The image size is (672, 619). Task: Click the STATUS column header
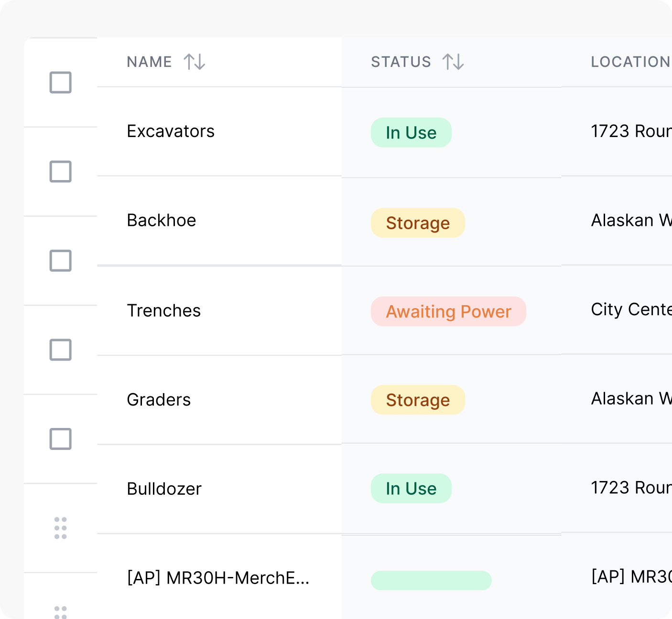[401, 62]
